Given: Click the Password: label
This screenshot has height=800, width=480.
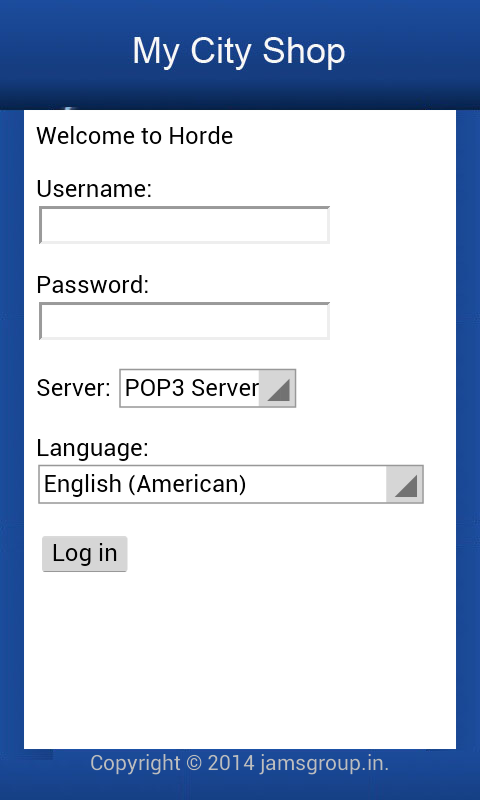Looking at the screenshot, I should 93,285.
